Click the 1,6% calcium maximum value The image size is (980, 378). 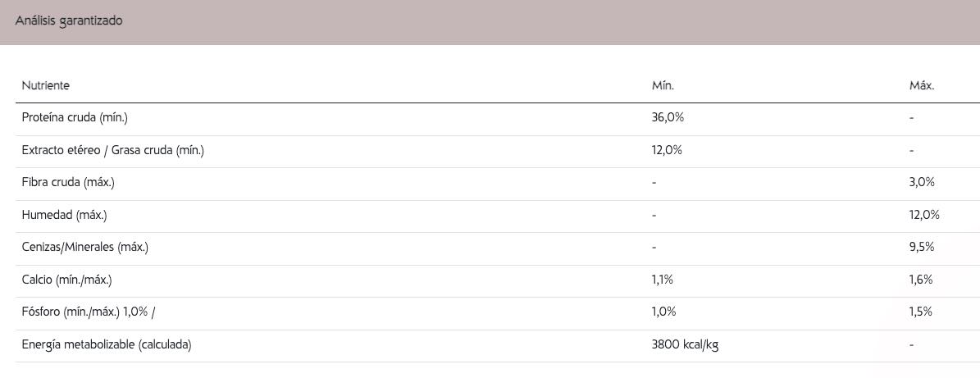click(921, 280)
